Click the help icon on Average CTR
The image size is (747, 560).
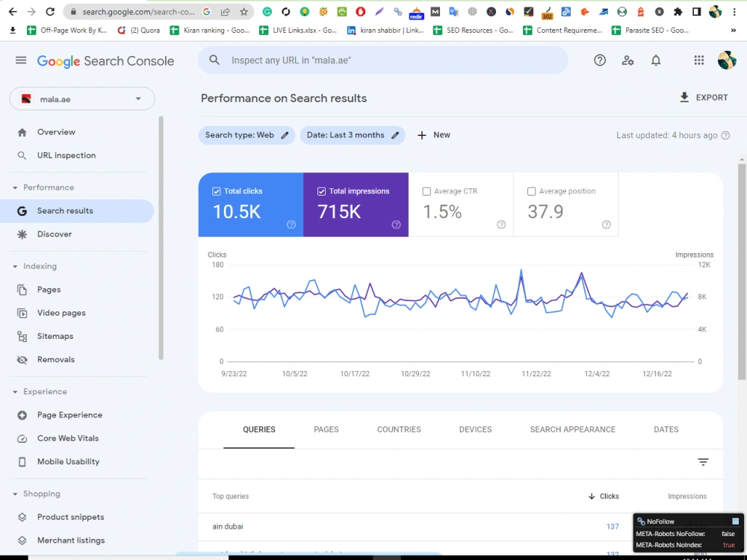point(501,225)
